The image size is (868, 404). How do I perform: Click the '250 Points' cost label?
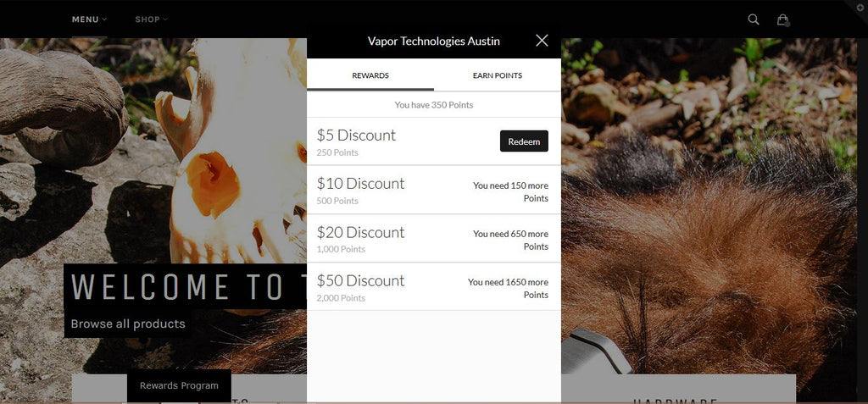coord(337,152)
